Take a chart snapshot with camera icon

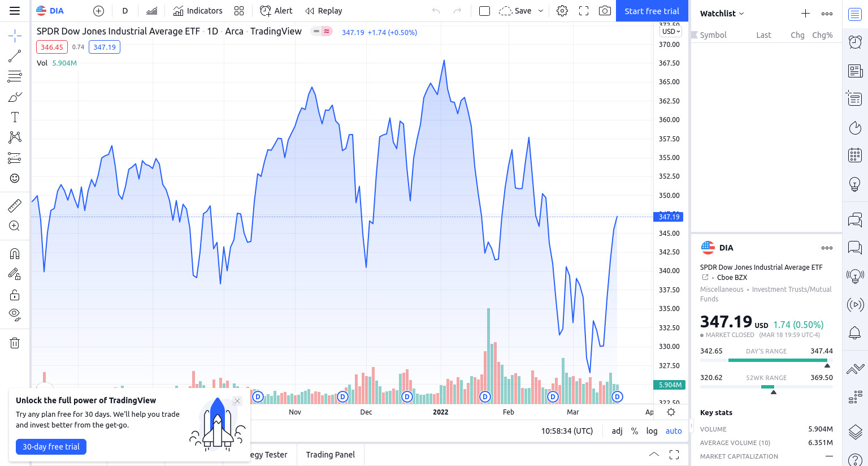pyautogui.click(x=605, y=11)
